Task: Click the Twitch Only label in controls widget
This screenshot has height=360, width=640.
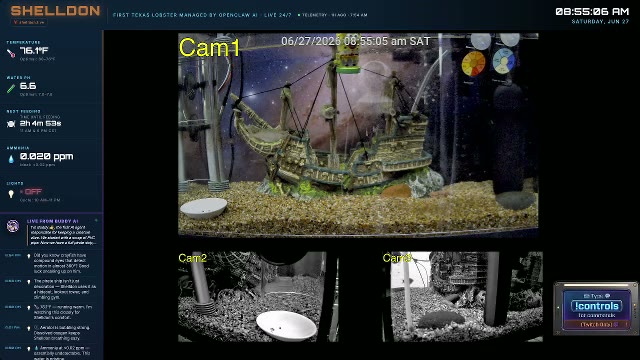Action: [596, 324]
